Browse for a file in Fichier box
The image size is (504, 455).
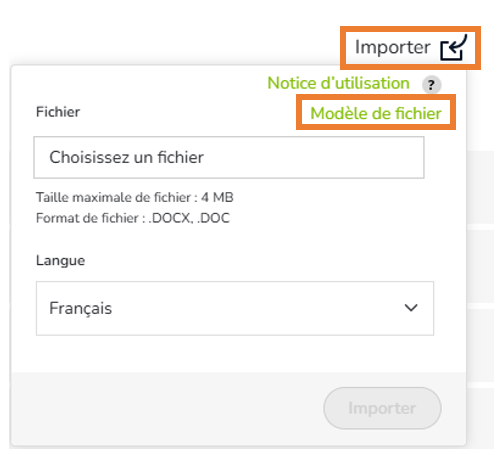tap(229, 157)
